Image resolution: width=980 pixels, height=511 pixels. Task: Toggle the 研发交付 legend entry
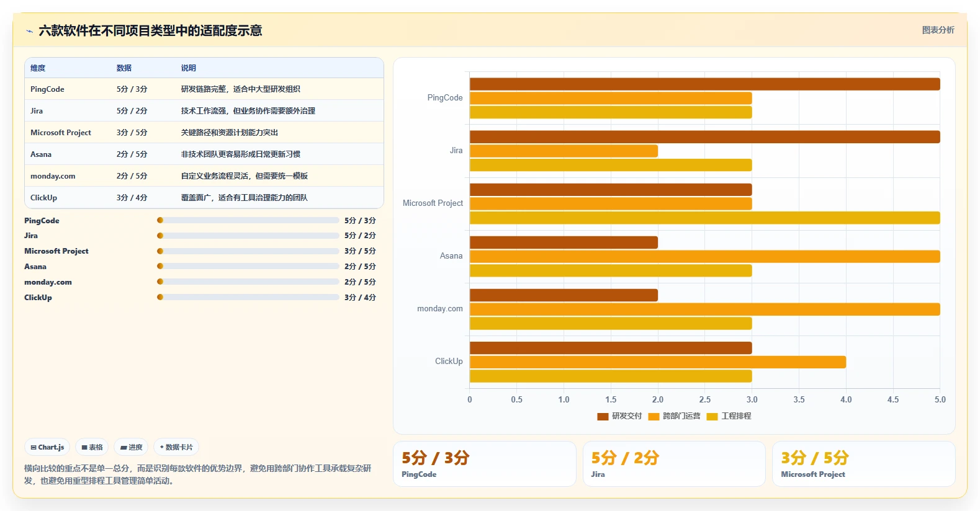619,416
